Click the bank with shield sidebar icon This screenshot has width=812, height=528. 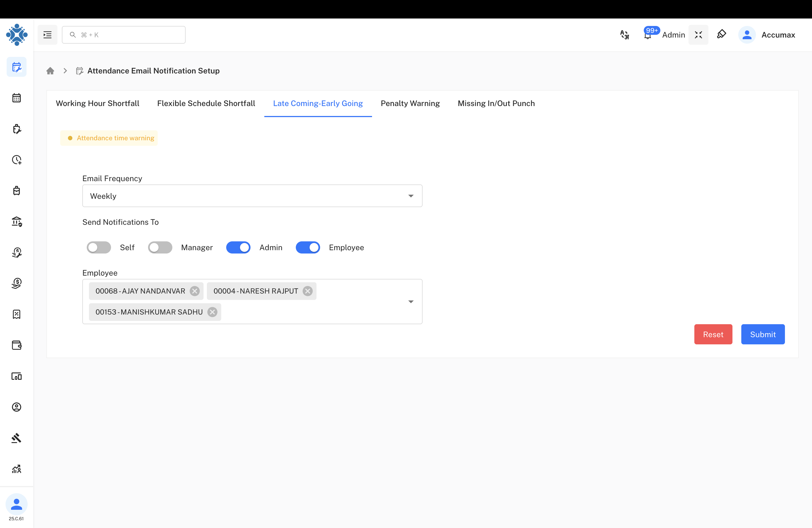(16, 221)
